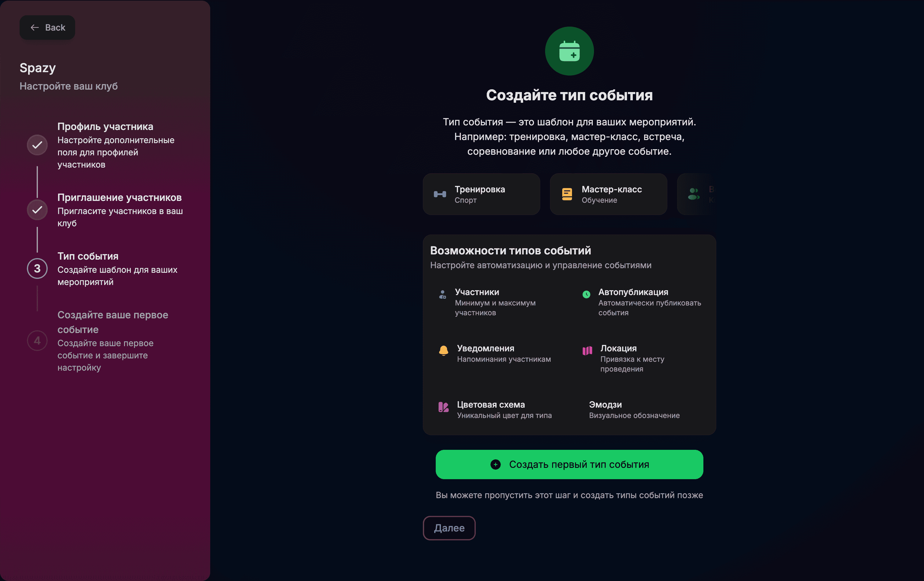The image size is (924, 581).
Task: Select the Тренировка Спорт event type card
Action: 481,194
